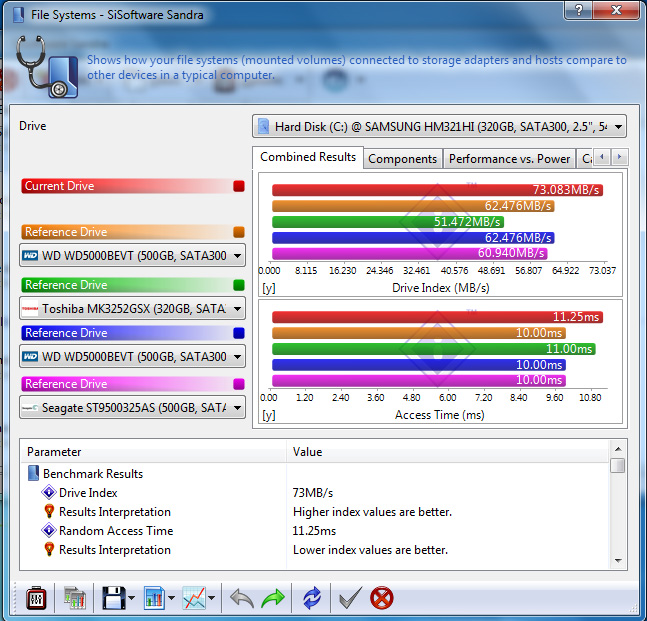Click the red 11.25ms access time bar
This screenshot has width=647, height=621.
pos(437,317)
